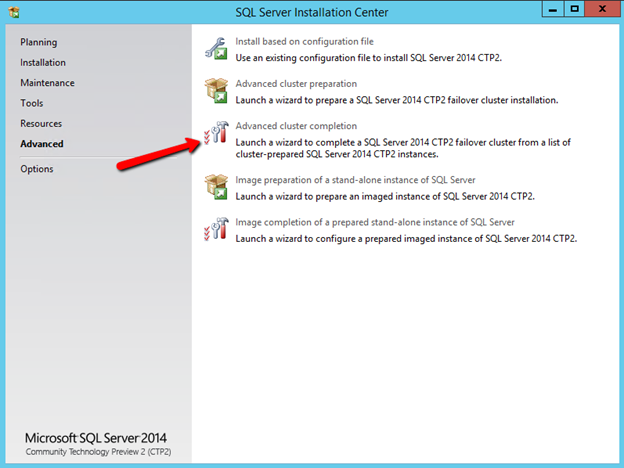Click the Advanced cluster completion tools icon
The width and height of the screenshot is (624, 468).
click(216, 139)
